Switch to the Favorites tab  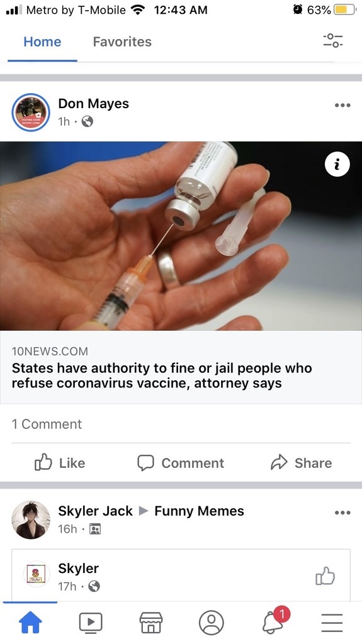122,42
